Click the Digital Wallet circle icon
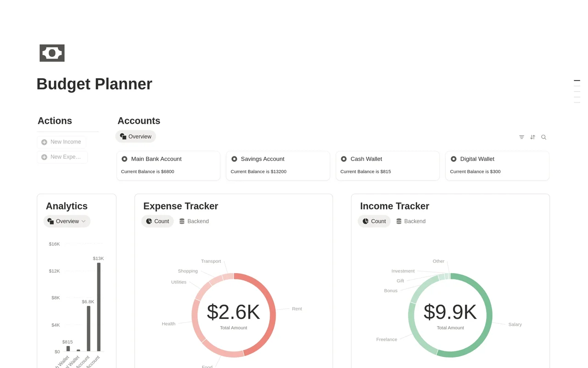 pos(453,159)
